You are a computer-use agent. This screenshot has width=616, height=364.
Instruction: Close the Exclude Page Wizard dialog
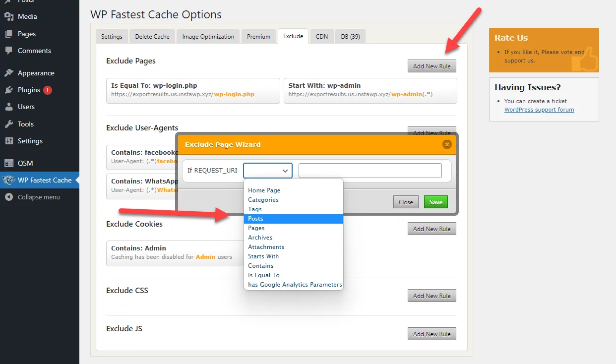point(447,144)
